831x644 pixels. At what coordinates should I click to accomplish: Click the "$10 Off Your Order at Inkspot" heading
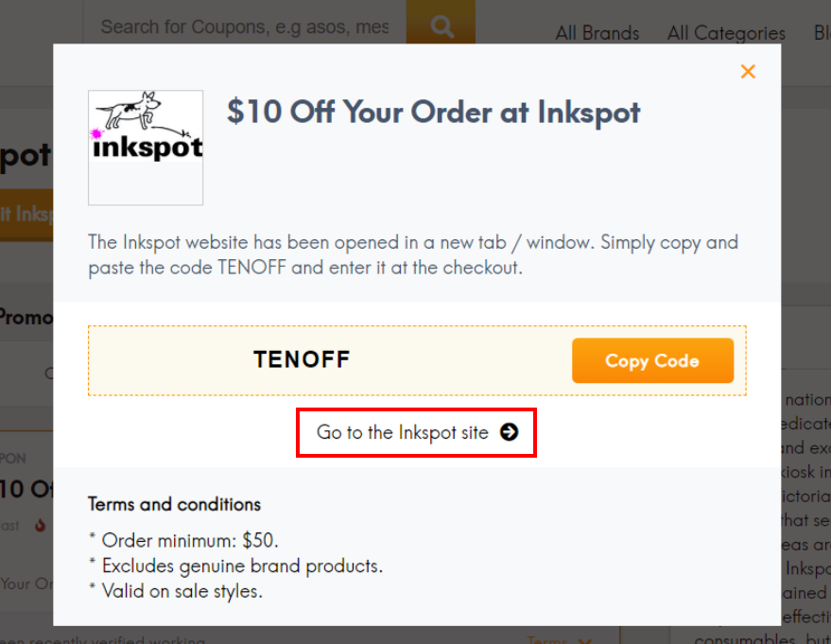tap(432, 112)
